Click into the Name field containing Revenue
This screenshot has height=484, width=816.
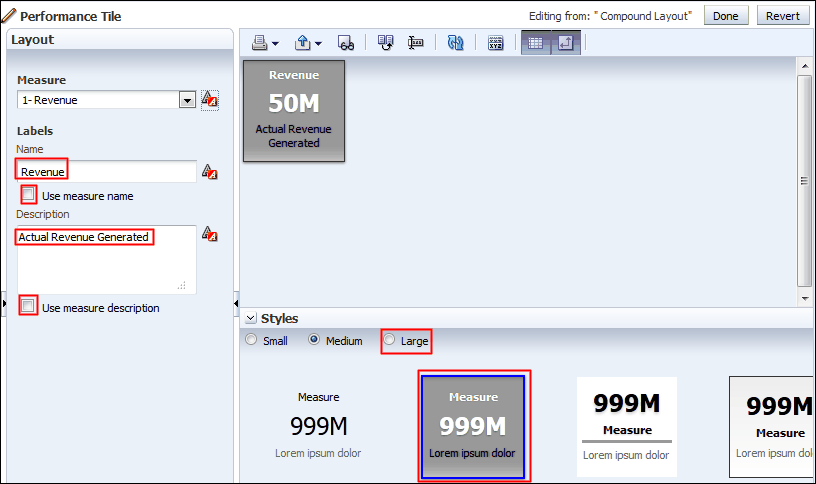(107, 171)
